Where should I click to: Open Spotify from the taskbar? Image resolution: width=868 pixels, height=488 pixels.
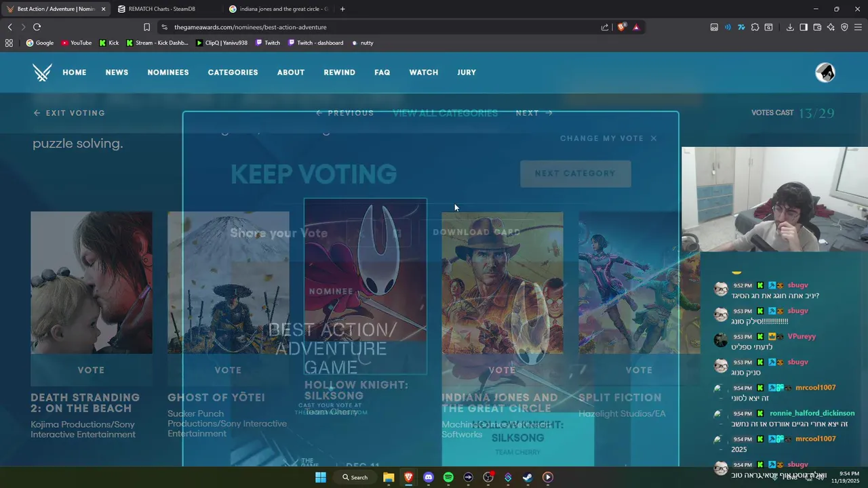coord(448,477)
